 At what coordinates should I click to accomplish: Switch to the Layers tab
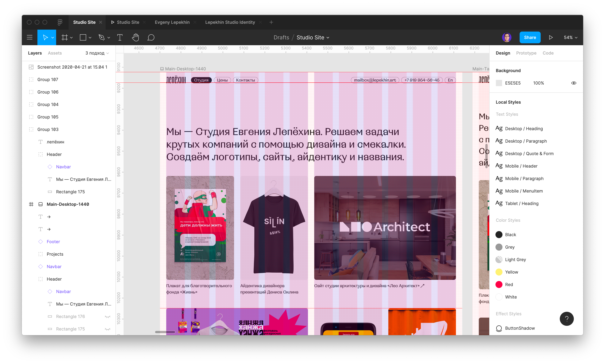tap(35, 53)
